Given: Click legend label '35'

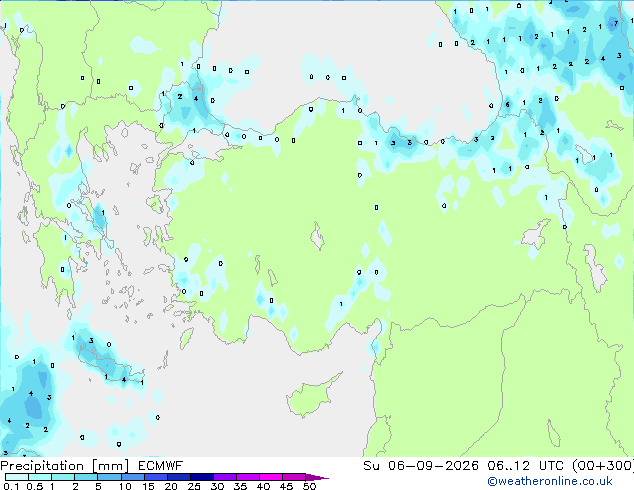Looking at the screenshot, I should coord(240,486).
